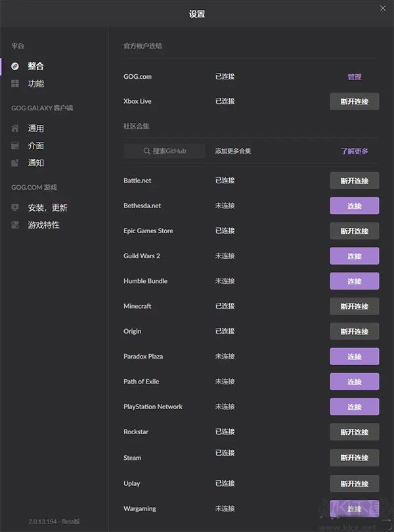Select the 整合 link icon in the sidebar

(x=14, y=66)
